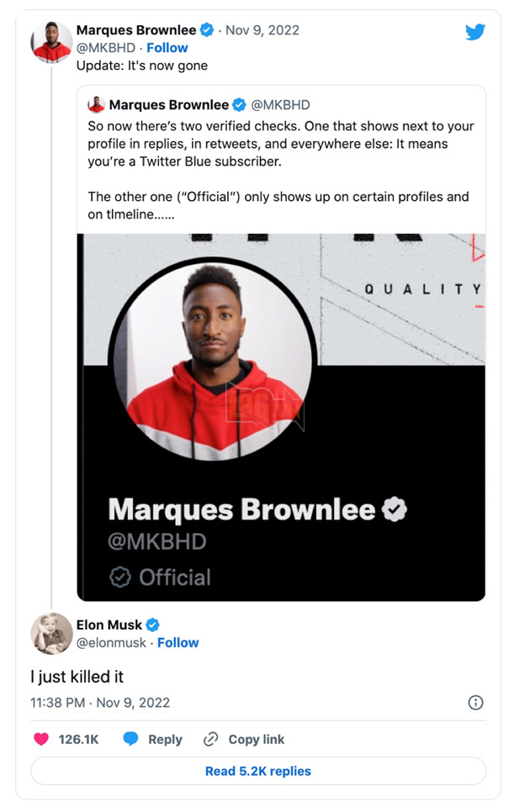Click the Reply speech bubble icon
The image size is (530, 812).
(x=130, y=740)
